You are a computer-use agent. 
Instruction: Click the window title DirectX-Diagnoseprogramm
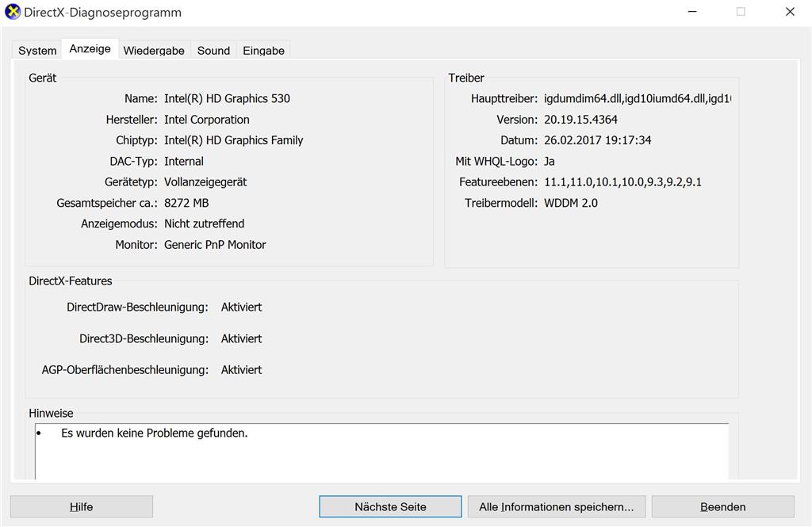click(x=102, y=12)
